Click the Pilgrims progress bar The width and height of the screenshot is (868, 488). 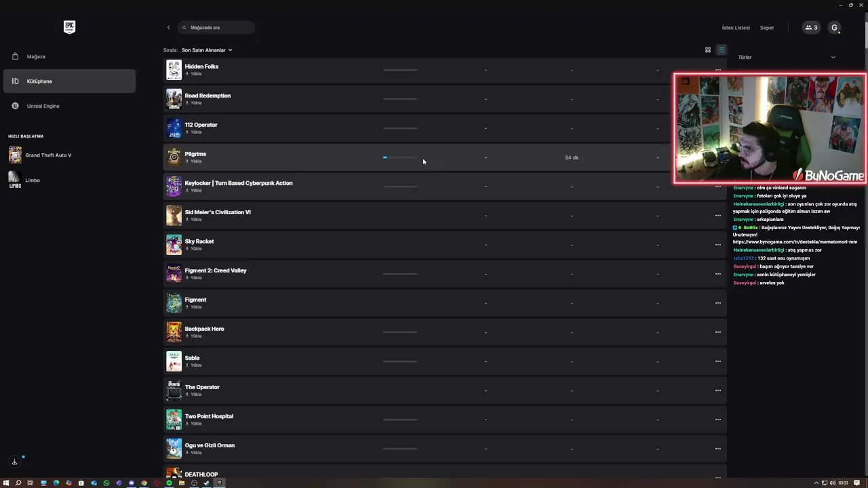(x=400, y=157)
